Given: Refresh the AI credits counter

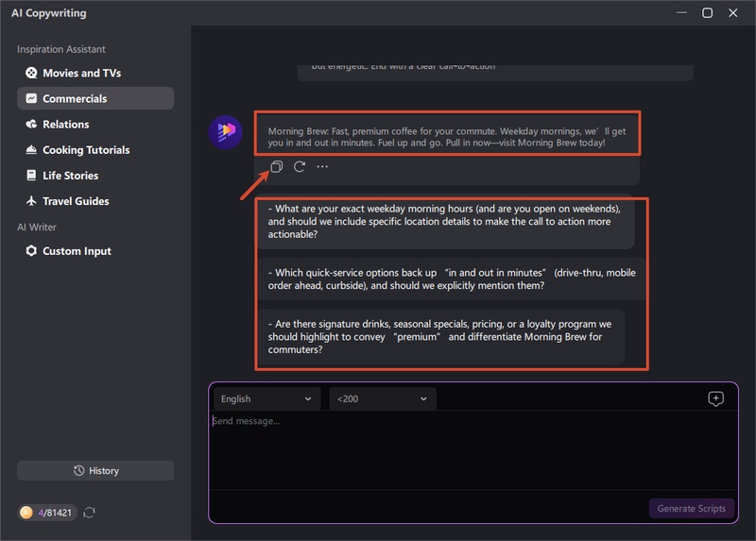Looking at the screenshot, I should click(x=89, y=513).
